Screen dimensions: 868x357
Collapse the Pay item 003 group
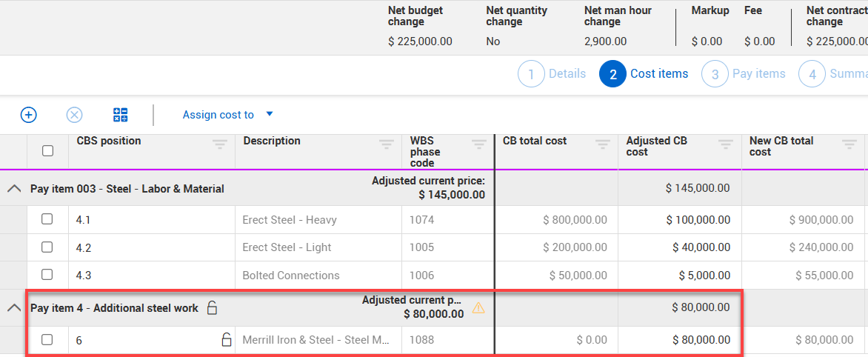tap(13, 189)
